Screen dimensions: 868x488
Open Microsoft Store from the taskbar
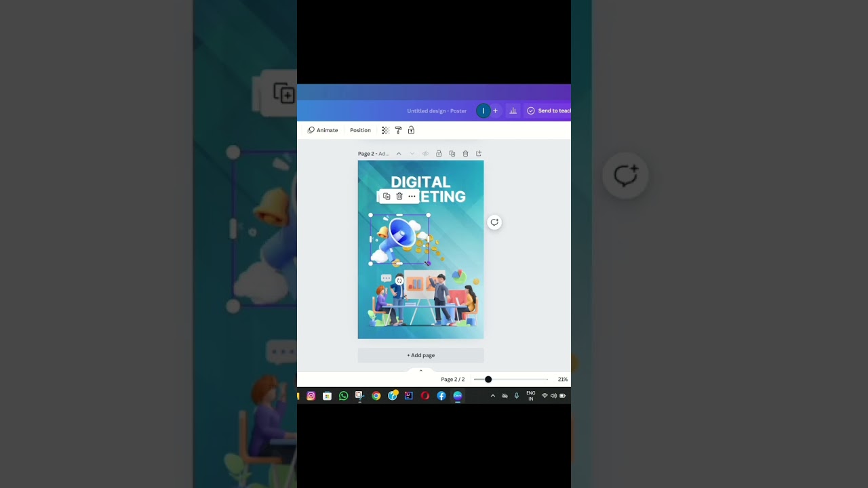[x=328, y=396]
